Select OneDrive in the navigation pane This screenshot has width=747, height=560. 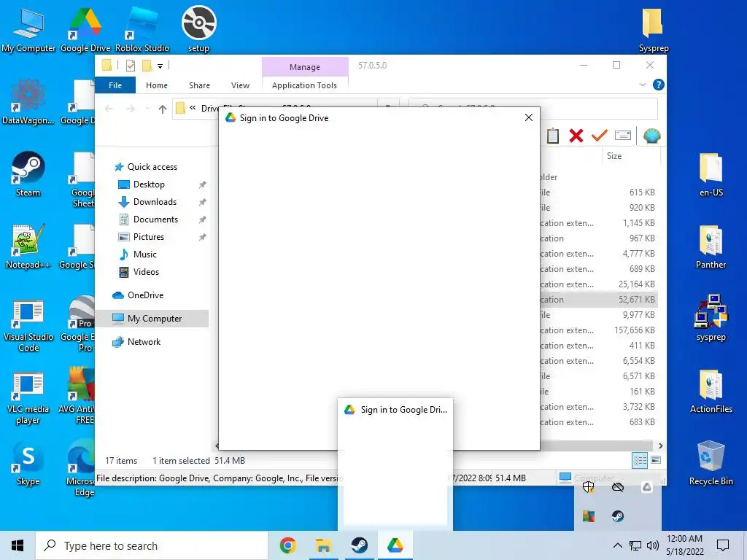(x=145, y=295)
